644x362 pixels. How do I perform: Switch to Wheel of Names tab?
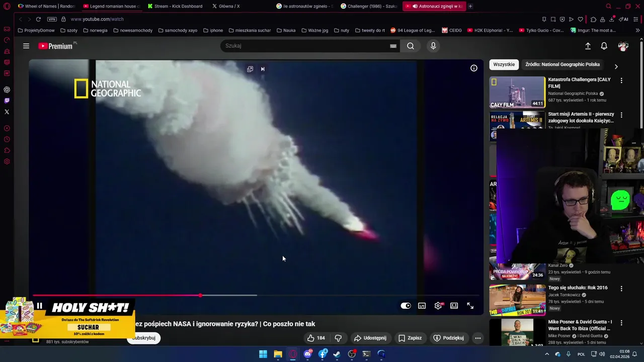click(46, 6)
